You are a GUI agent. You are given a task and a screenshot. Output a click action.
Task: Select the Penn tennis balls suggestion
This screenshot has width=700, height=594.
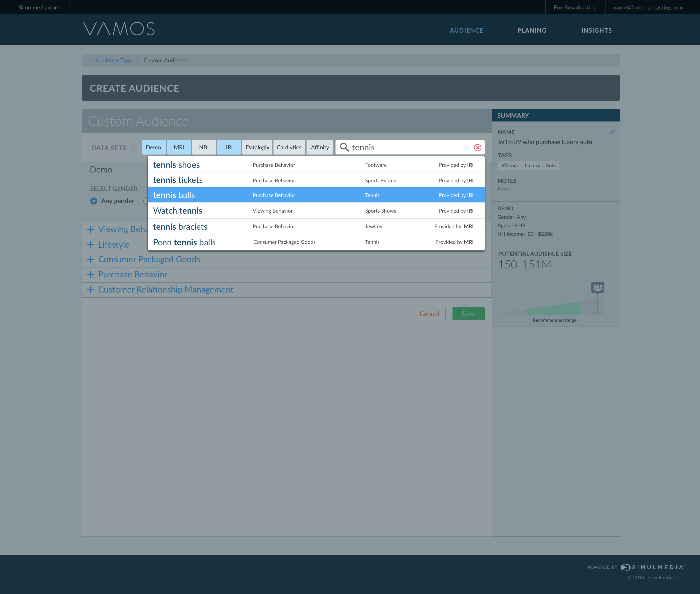tap(316, 242)
